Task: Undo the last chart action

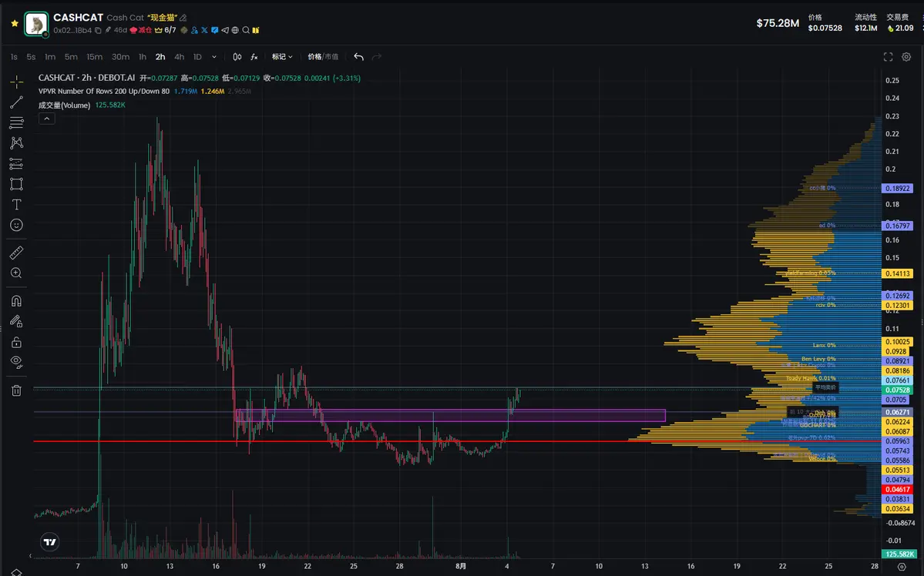Action: point(358,56)
